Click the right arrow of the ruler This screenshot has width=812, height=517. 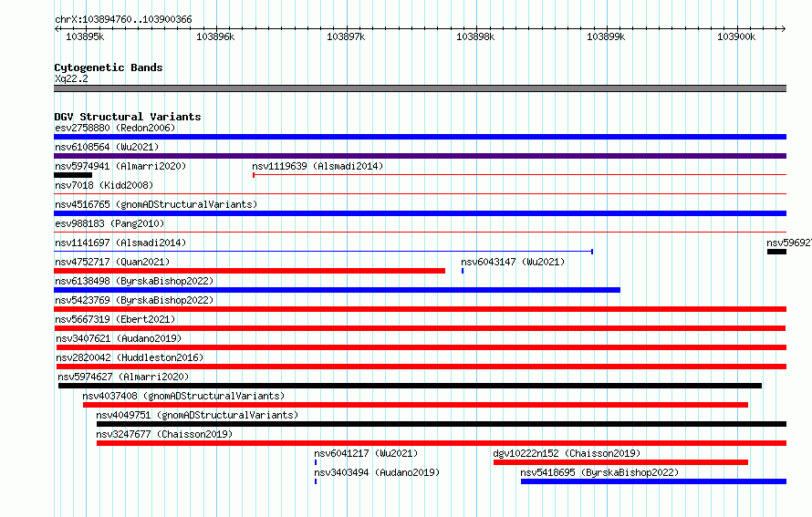[x=783, y=28]
